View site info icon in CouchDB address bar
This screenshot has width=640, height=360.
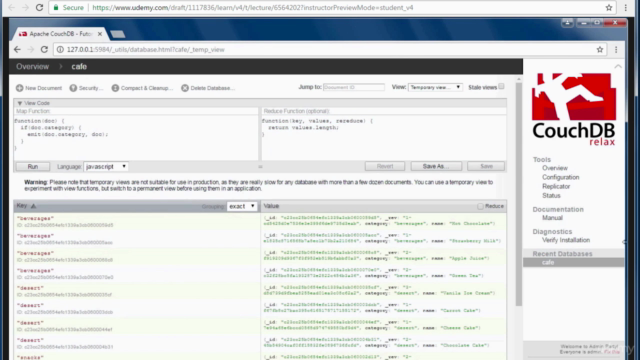60,49
